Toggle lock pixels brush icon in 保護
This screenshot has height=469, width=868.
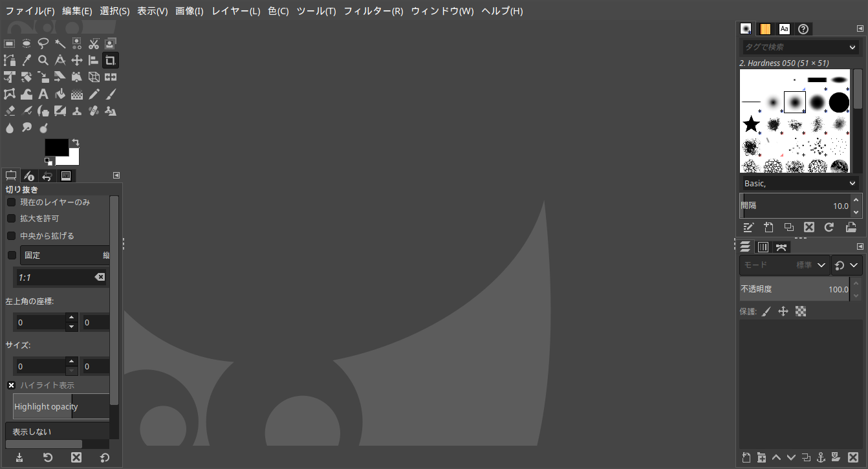tap(766, 311)
